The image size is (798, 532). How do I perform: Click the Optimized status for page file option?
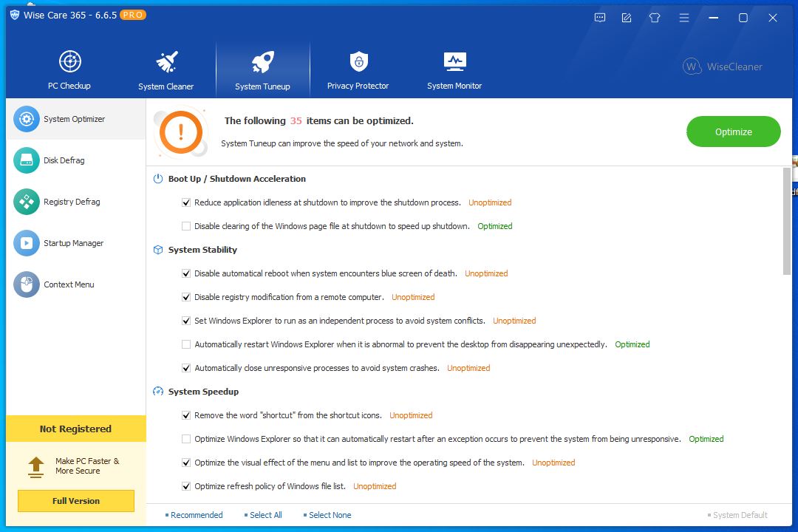[x=494, y=226]
